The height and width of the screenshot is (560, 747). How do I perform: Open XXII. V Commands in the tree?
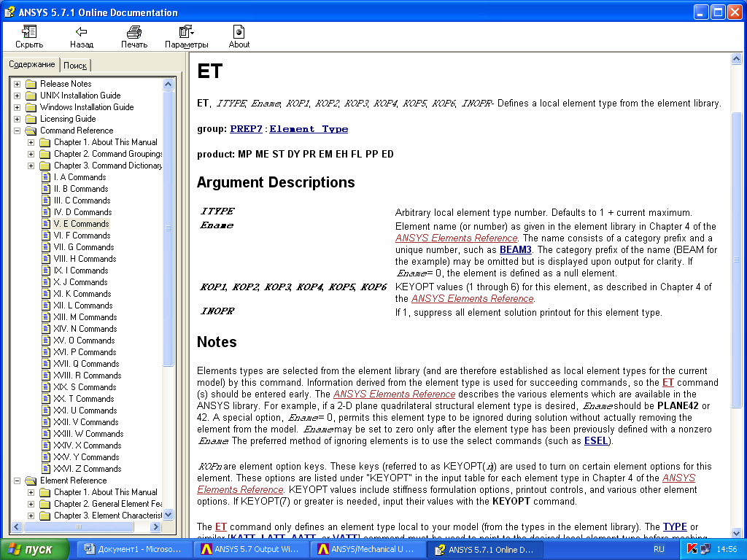point(86,422)
